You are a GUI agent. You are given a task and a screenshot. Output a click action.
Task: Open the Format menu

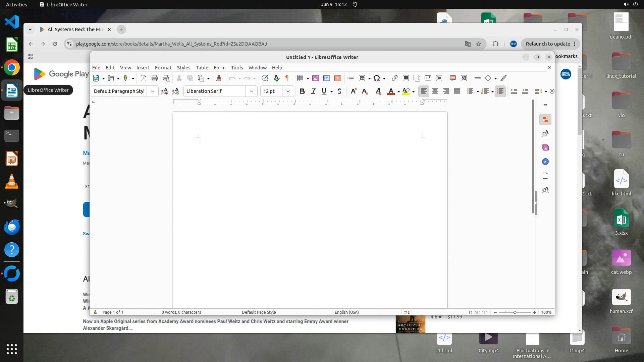(163, 68)
